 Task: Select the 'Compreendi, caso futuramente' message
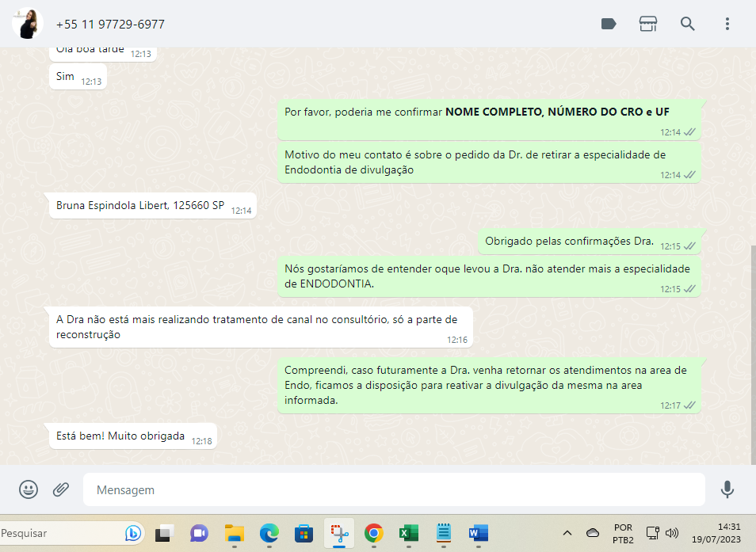tap(488, 386)
